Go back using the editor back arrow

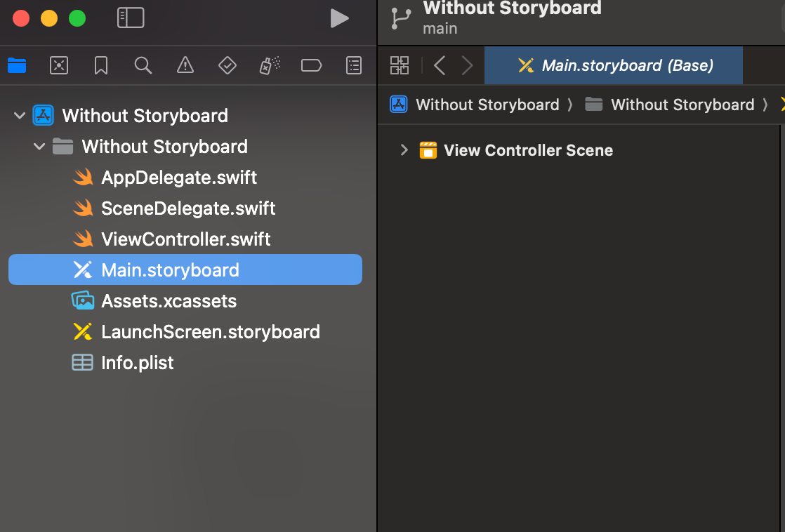pyautogui.click(x=439, y=65)
